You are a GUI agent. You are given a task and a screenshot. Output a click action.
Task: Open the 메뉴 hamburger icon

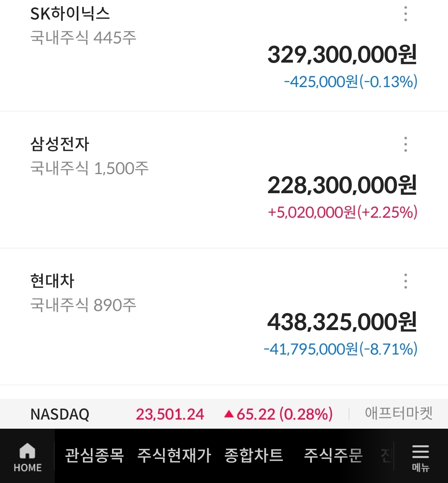click(x=420, y=457)
